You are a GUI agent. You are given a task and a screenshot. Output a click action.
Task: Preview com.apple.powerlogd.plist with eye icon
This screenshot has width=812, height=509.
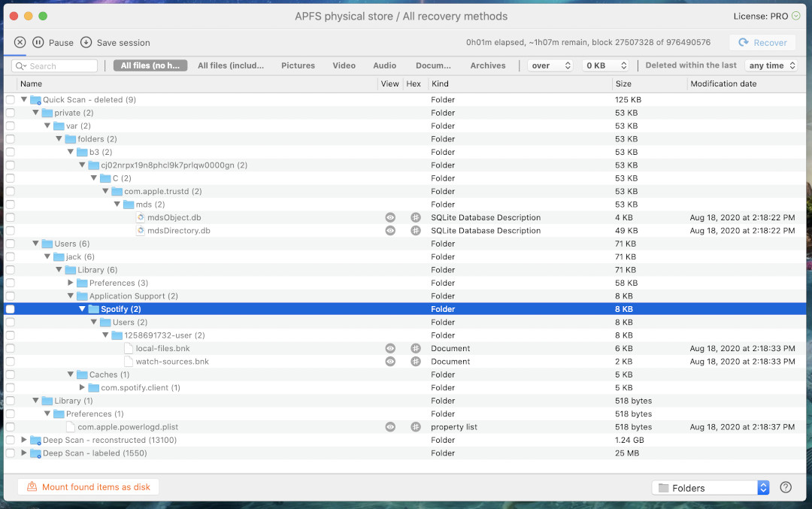(390, 426)
